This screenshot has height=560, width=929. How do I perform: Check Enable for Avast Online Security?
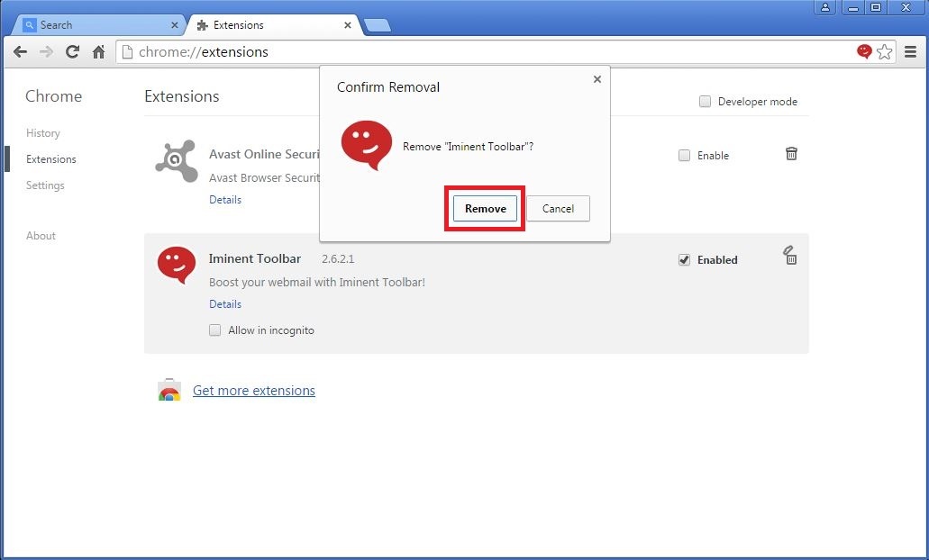[x=684, y=156]
